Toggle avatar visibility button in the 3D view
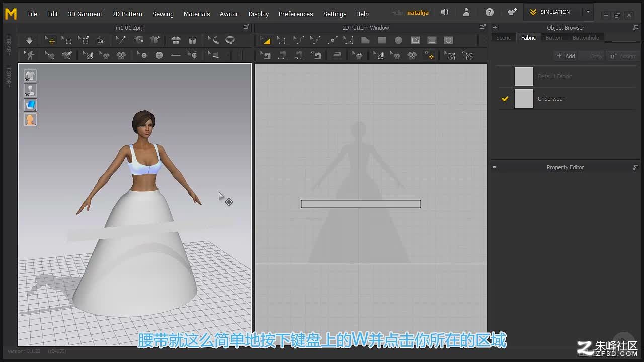Image resolution: width=644 pixels, height=362 pixels. coord(30,90)
